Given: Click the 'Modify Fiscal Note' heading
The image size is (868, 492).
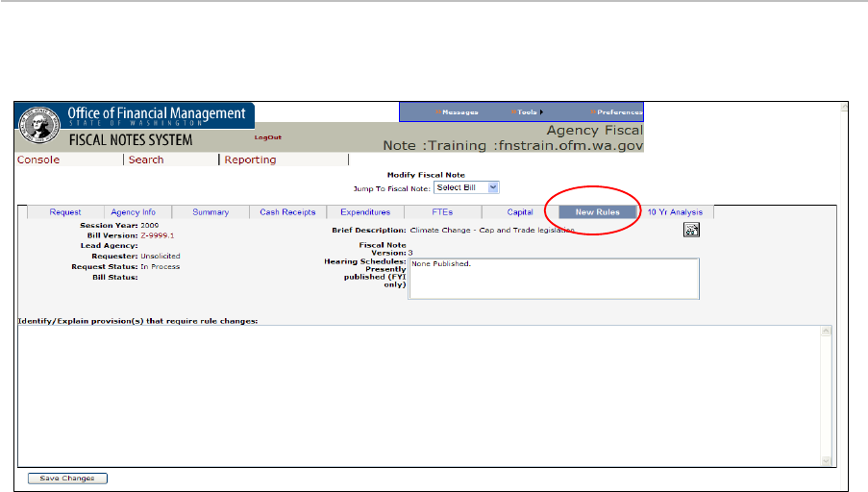Looking at the screenshot, I should tap(426, 175).
